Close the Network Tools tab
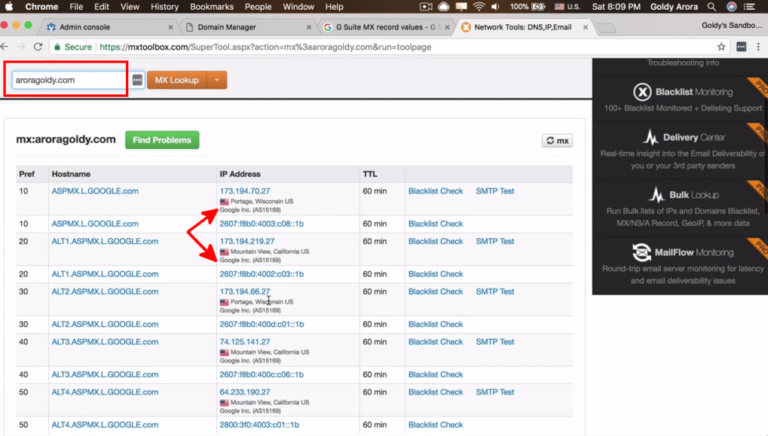 pos(585,27)
